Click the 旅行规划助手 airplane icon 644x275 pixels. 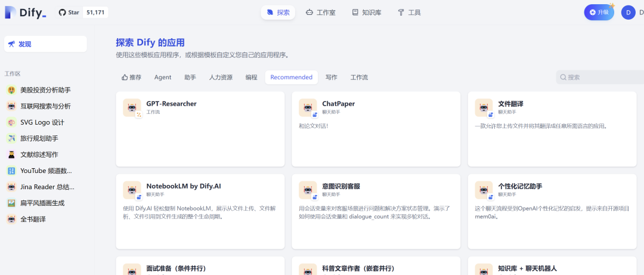click(11, 138)
